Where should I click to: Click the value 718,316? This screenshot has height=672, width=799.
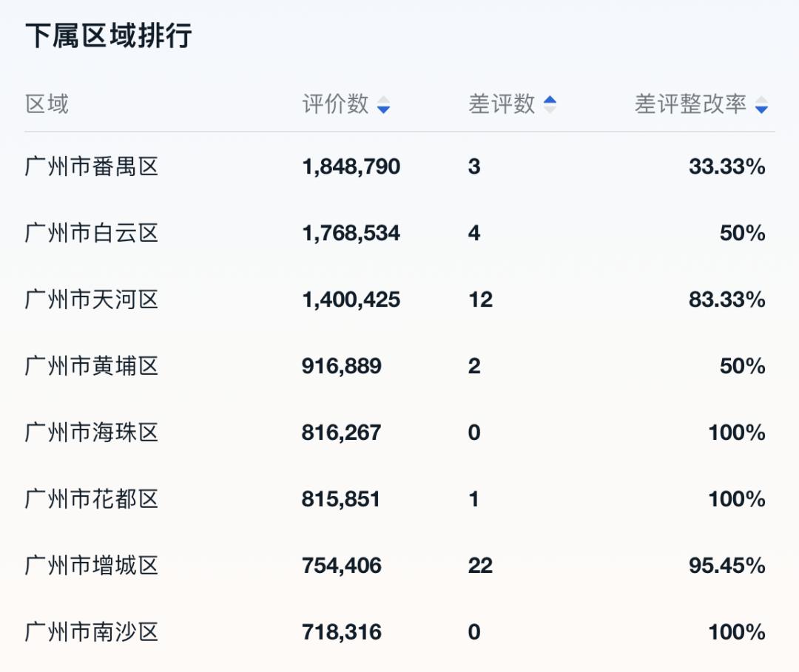pos(341,632)
